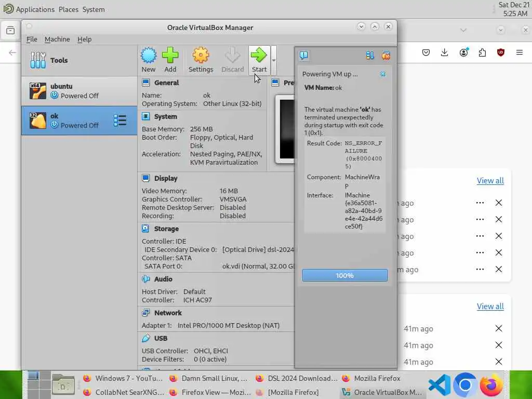Viewport: 532px width, 399px height.
Task: Open the Help menu
Action: [84, 39]
